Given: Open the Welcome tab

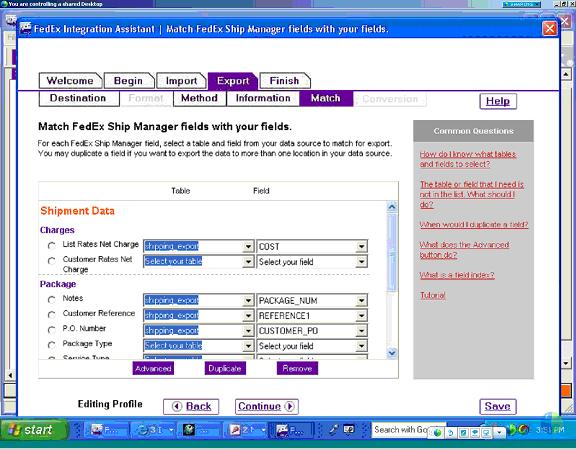Looking at the screenshot, I should [x=70, y=80].
